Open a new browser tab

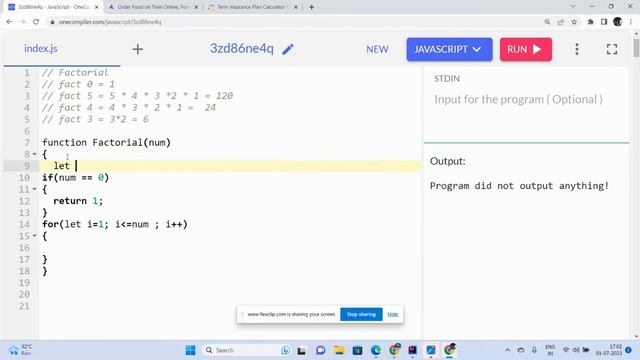point(311,7)
